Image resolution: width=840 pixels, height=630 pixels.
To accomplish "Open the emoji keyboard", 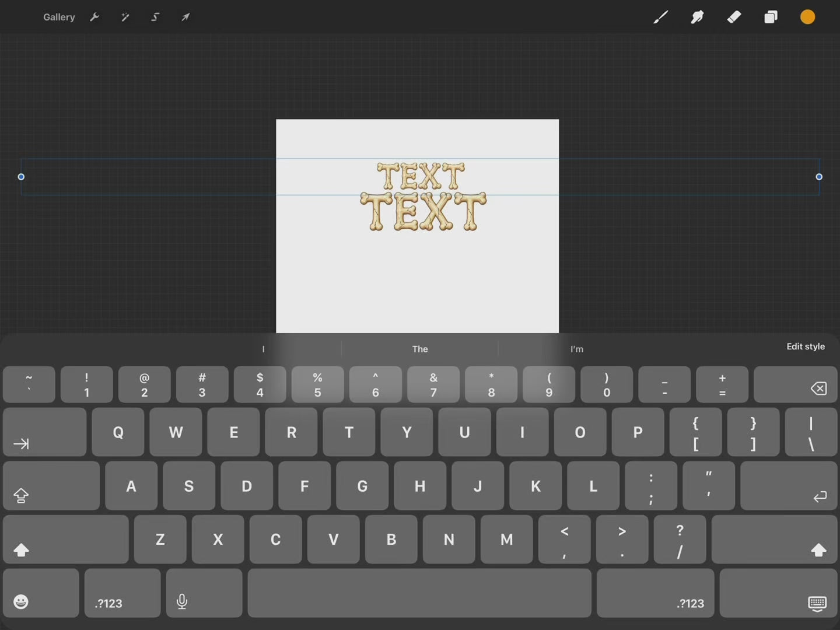I will [x=41, y=593].
